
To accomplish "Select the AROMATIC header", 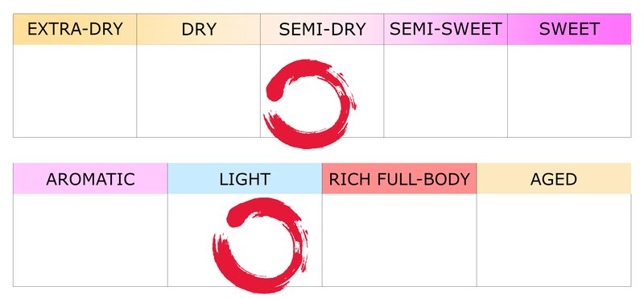I will click(x=90, y=178).
